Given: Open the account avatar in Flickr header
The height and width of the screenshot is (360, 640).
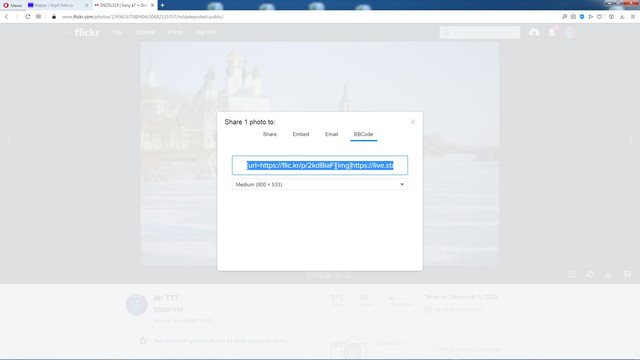Looking at the screenshot, I should (570, 32).
